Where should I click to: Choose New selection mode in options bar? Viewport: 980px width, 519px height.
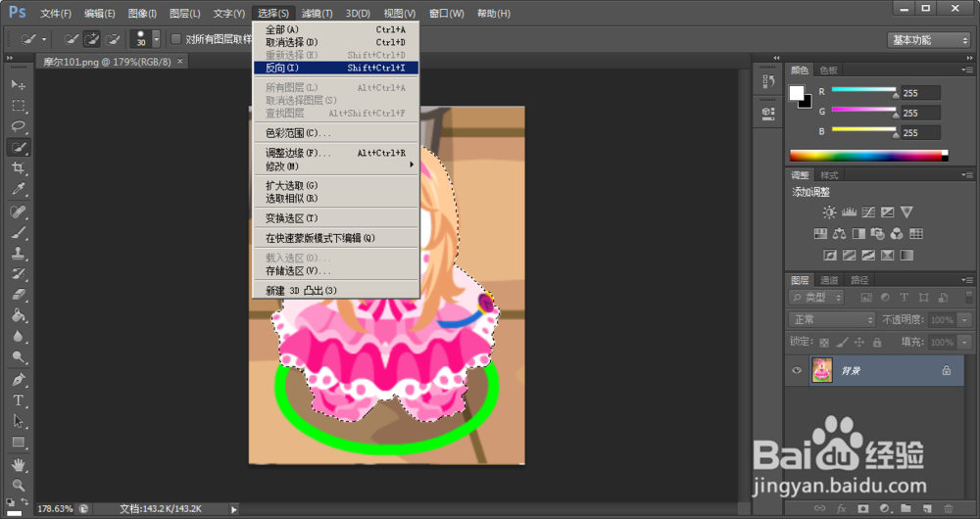click(72, 39)
